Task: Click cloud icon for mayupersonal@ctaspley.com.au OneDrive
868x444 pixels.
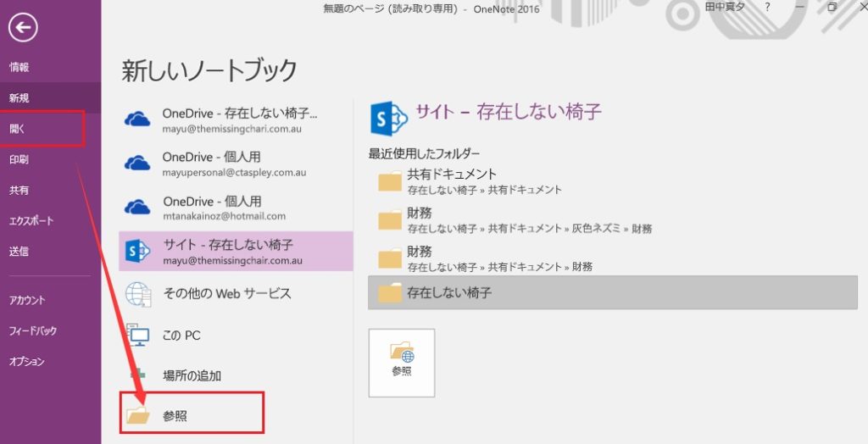Action: click(137, 163)
